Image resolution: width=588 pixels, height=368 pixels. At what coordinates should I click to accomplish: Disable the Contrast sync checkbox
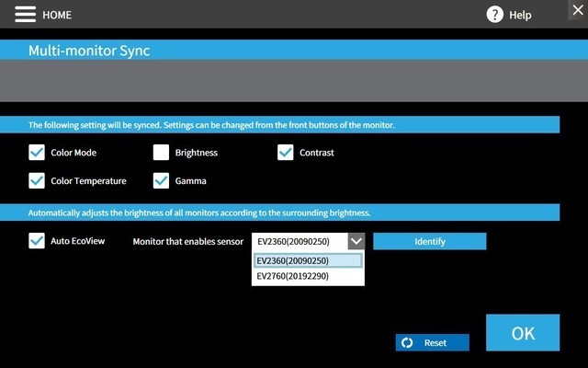click(x=285, y=153)
